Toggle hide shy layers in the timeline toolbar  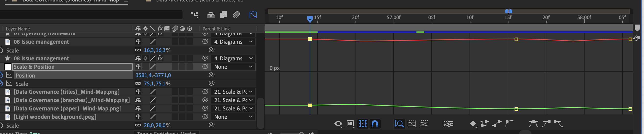pos(211,15)
